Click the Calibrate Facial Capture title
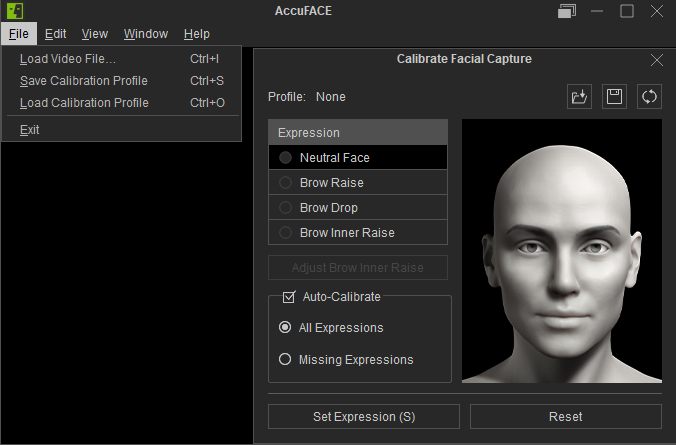Screen dimensions: 676x445 tap(464, 59)
